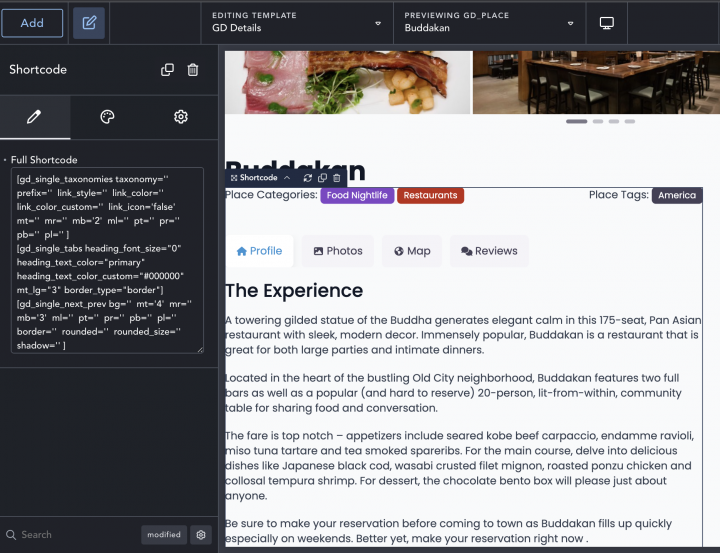Click duplicate icon on floating Shortcode toolbar

[x=322, y=178]
